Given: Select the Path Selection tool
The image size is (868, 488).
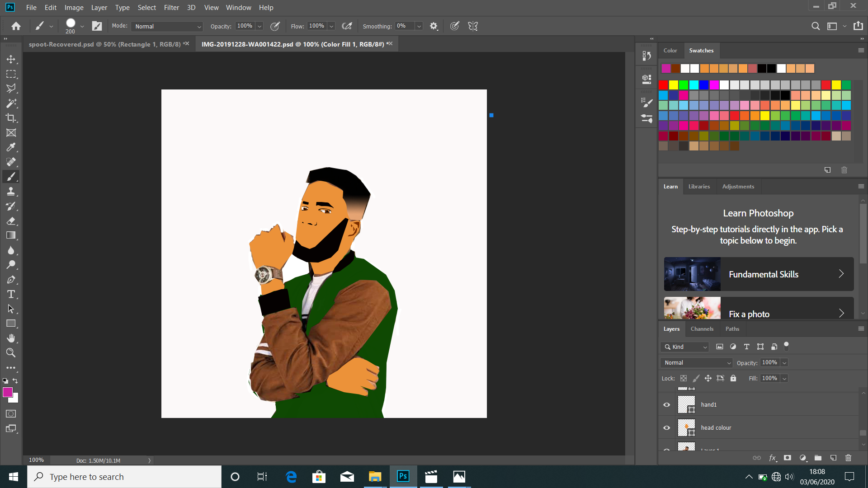Looking at the screenshot, I should click(11, 309).
